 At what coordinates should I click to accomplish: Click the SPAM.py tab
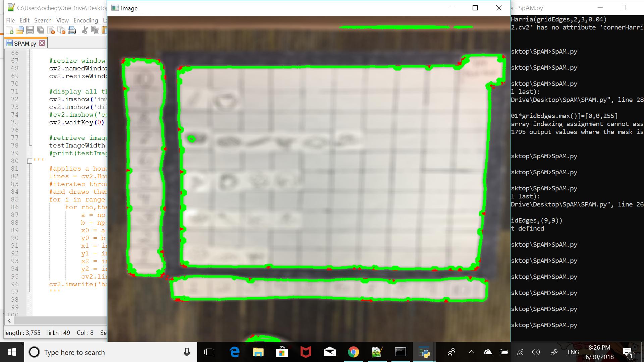tap(25, 43)
